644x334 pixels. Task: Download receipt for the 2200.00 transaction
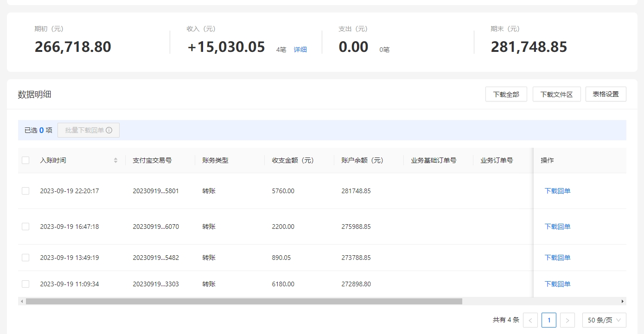557,227
